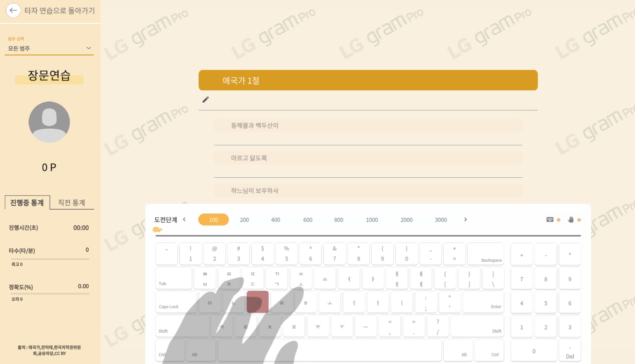Switch to the 진행중 통계 tab
635x364 pixels.
pos(27,202)
